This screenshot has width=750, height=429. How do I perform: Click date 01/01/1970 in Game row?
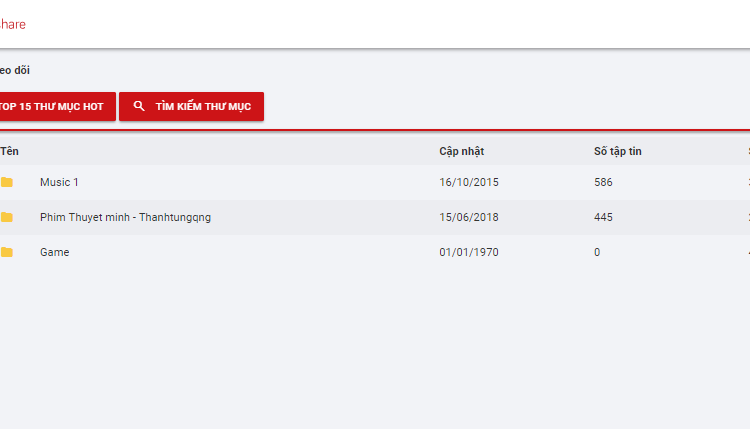pos(469,252)
